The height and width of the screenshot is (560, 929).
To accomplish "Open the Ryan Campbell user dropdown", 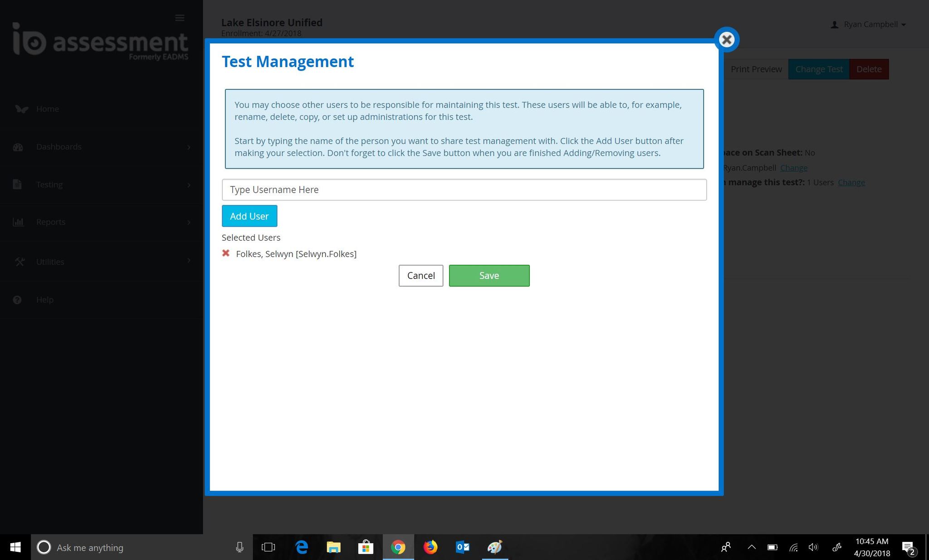I will click(868, 24).
